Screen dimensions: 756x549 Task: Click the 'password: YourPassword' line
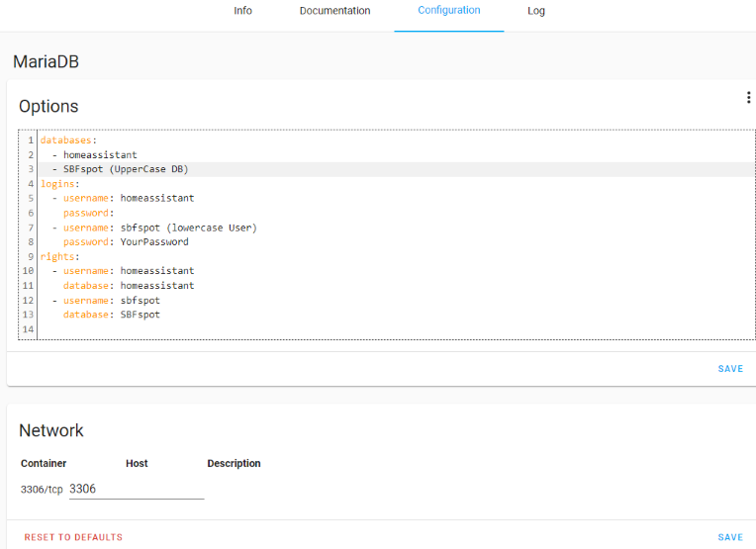(126, 242)
